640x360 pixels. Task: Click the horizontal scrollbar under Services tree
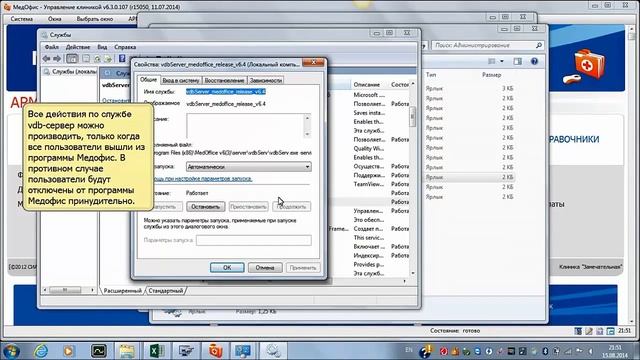pos(69,290)
